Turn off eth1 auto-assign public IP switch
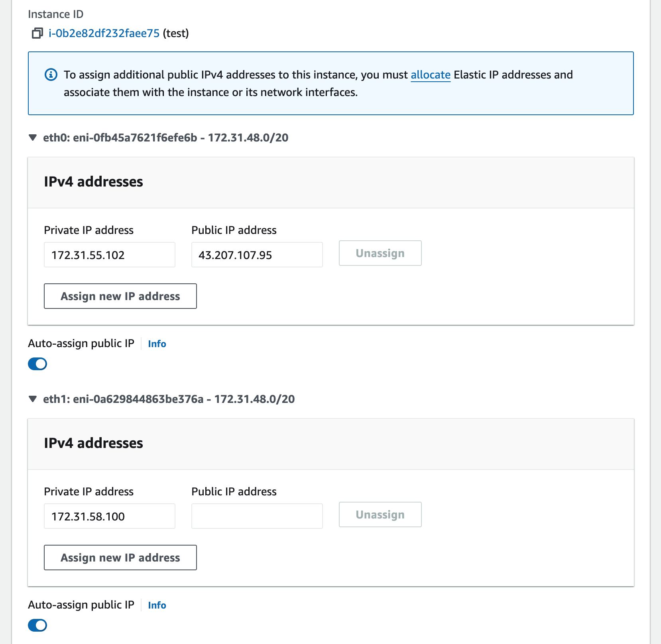The width and height of the screenshot is (661, 644). (37, 625)
